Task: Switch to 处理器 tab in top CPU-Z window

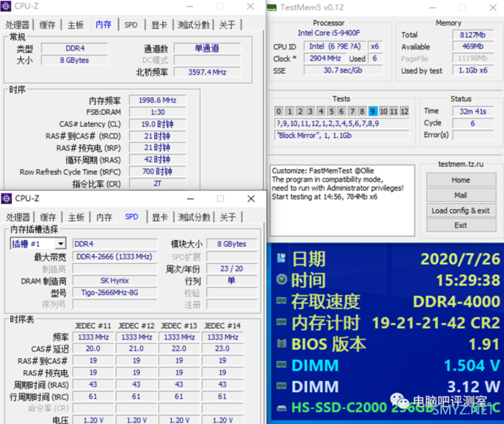Action: 17,24
